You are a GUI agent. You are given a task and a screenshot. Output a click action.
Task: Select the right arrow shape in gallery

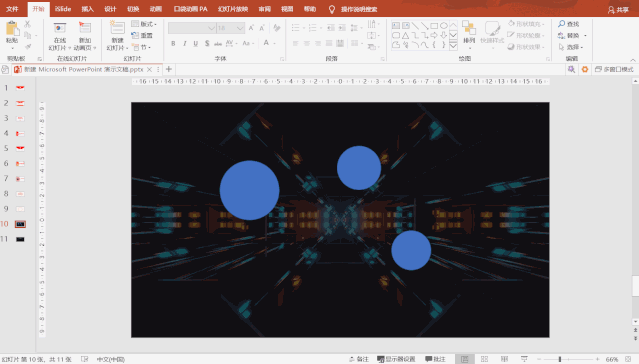coord(434,35)
